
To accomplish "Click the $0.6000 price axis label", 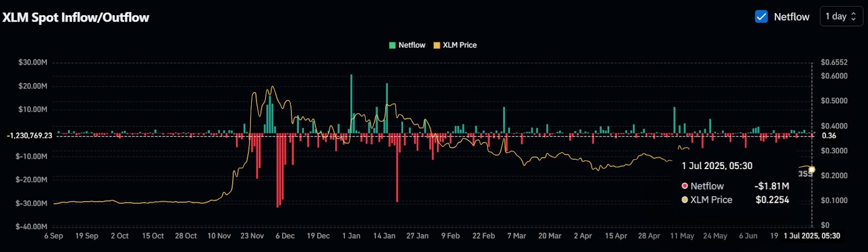I will click(834, 76).
